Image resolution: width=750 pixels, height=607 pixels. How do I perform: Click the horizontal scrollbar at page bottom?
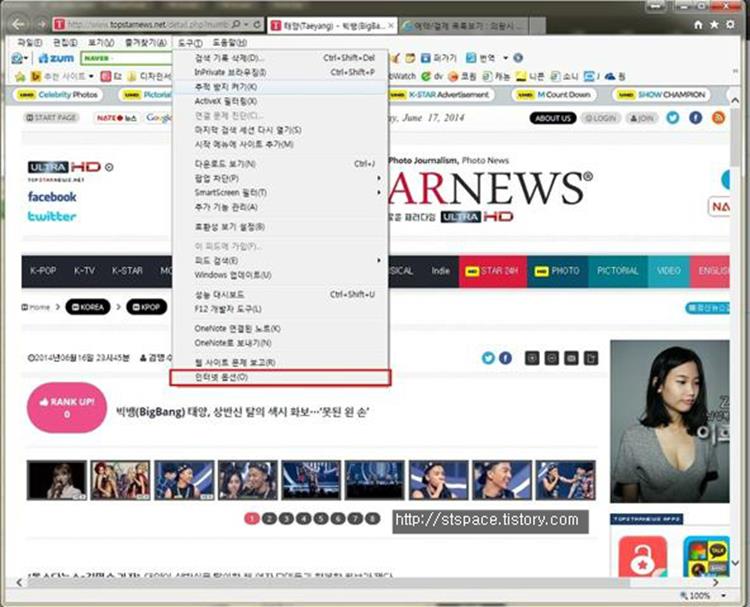tap(329, 583)
